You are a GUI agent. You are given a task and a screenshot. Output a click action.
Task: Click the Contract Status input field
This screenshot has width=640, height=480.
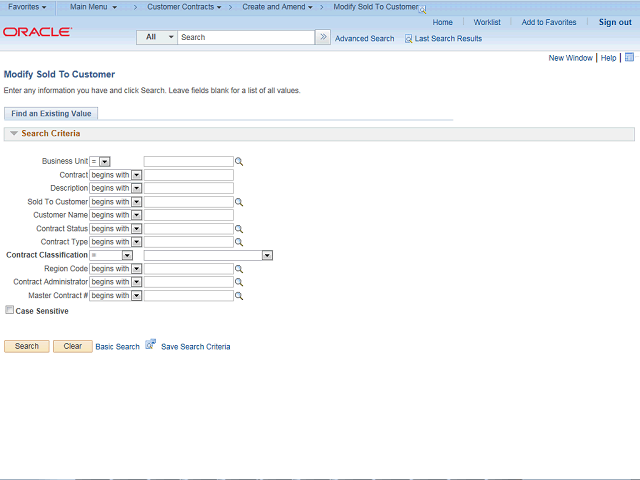point(189,229)
